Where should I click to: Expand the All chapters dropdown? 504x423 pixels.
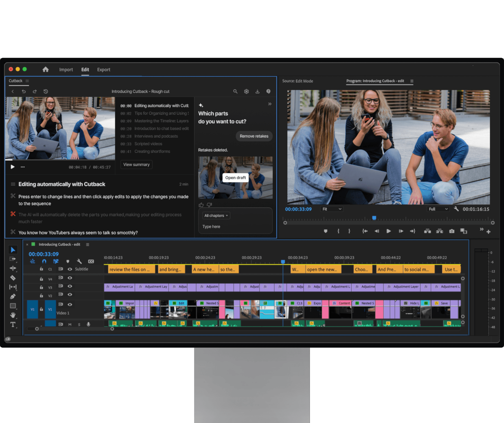tap(216, 215)
